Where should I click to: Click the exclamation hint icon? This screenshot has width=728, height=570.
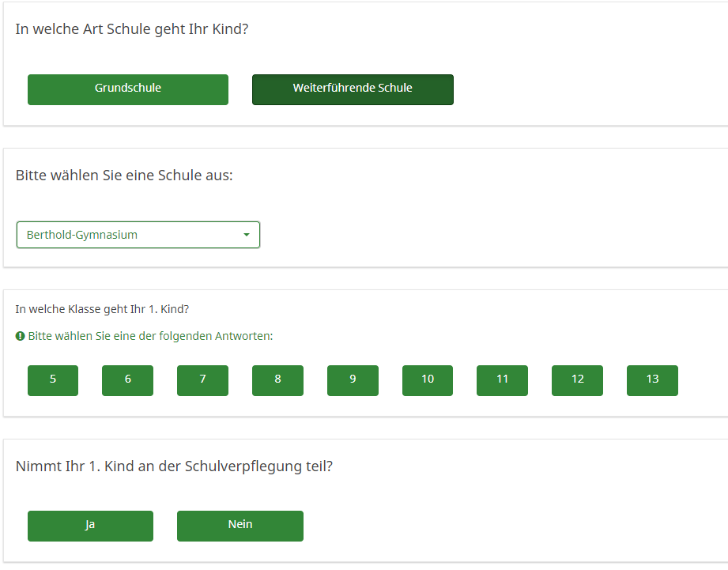coord(20,336)
